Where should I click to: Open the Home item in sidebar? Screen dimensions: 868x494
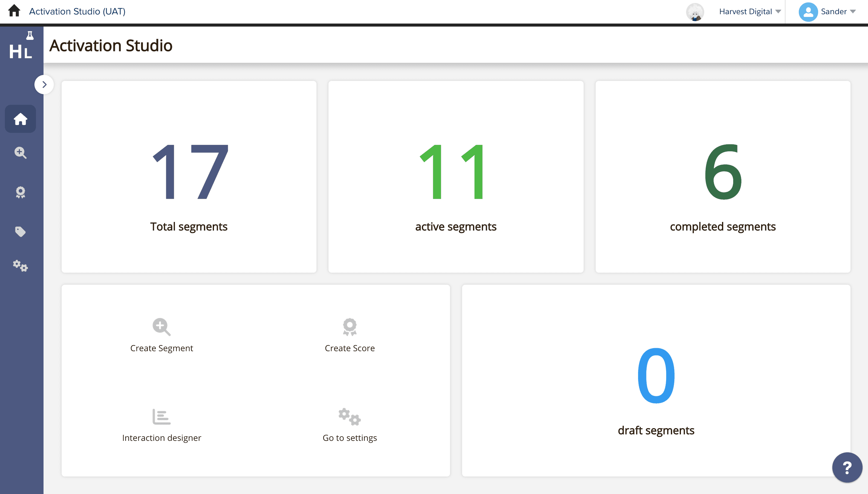pos(20,119)
